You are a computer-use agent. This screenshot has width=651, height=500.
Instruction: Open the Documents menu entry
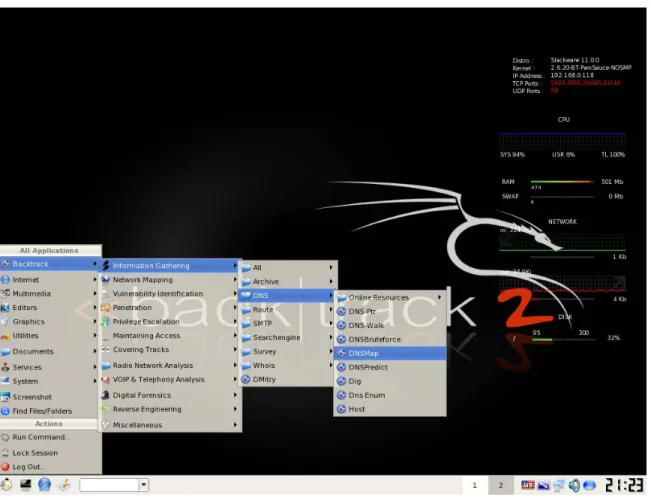coord(50,351)
